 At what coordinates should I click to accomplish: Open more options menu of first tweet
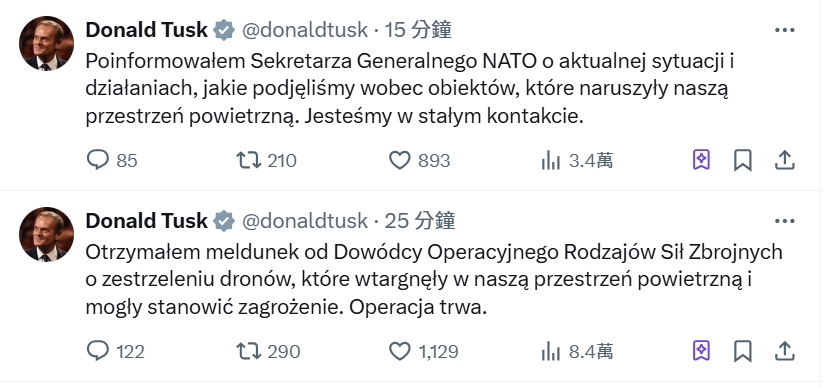[785, 30]
